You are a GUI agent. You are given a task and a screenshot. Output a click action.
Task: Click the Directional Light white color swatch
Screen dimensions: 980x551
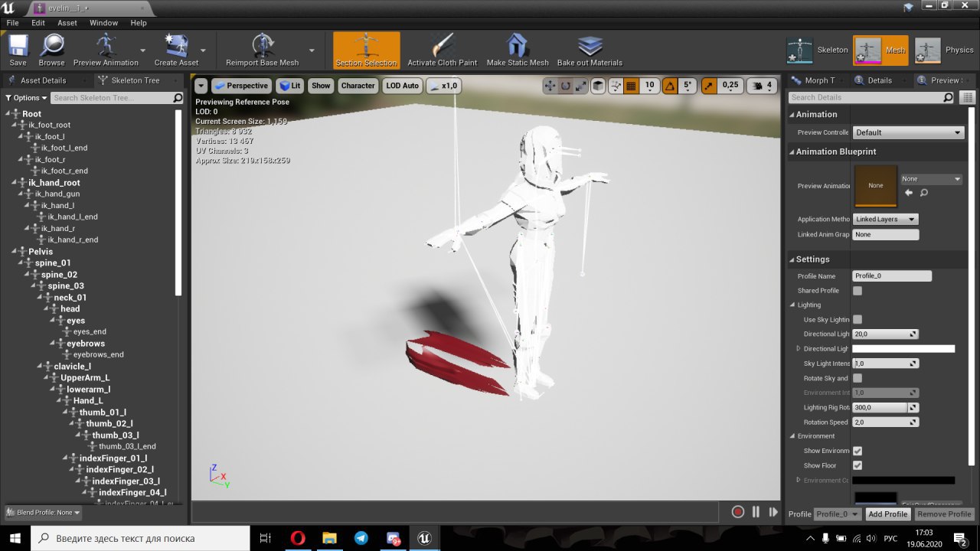coord(904,349)
